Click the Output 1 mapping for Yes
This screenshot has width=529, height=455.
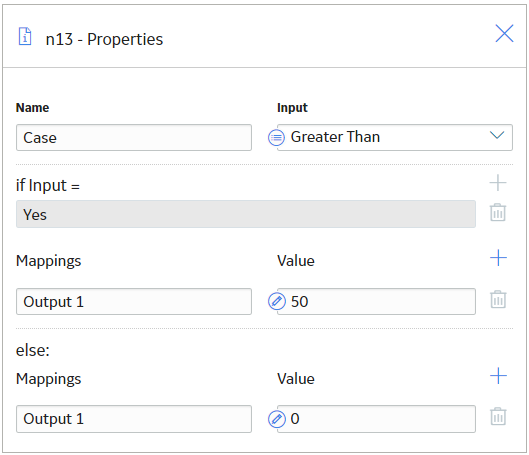click(134, 302)
